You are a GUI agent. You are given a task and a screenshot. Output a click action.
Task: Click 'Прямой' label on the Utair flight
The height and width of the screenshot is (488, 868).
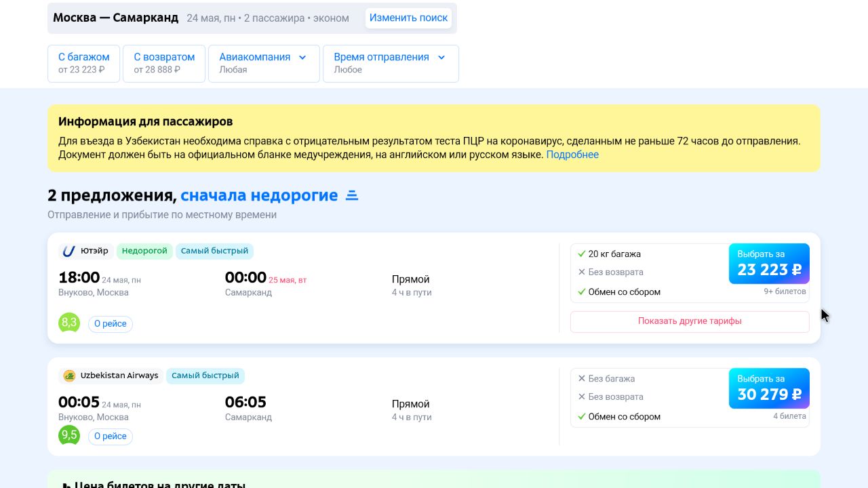(411, 279)
